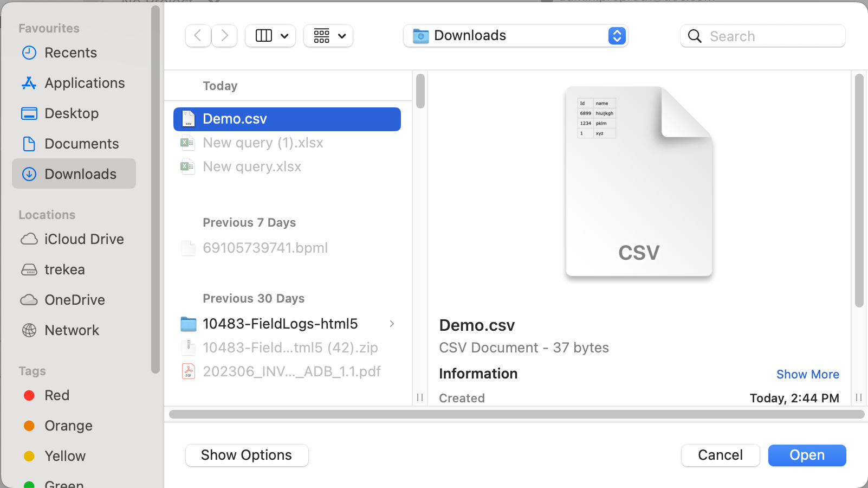Cancel the file open dialog
The image size is (868, 488).
[x=720, y=455]
